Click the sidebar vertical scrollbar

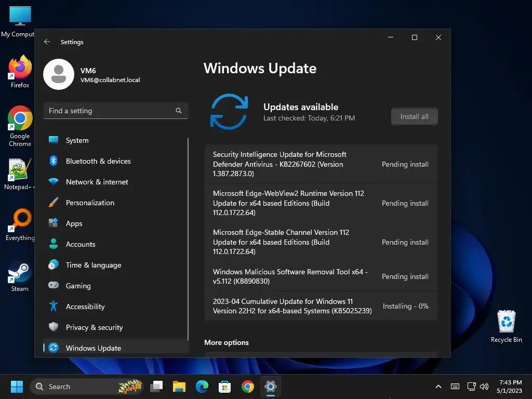188,239
